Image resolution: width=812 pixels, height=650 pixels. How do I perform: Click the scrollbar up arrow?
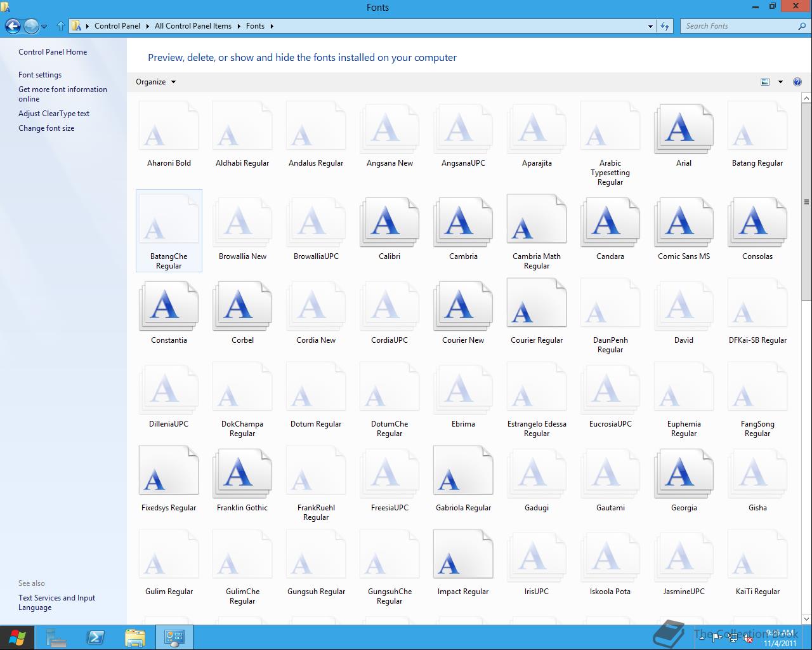(807, 98)
